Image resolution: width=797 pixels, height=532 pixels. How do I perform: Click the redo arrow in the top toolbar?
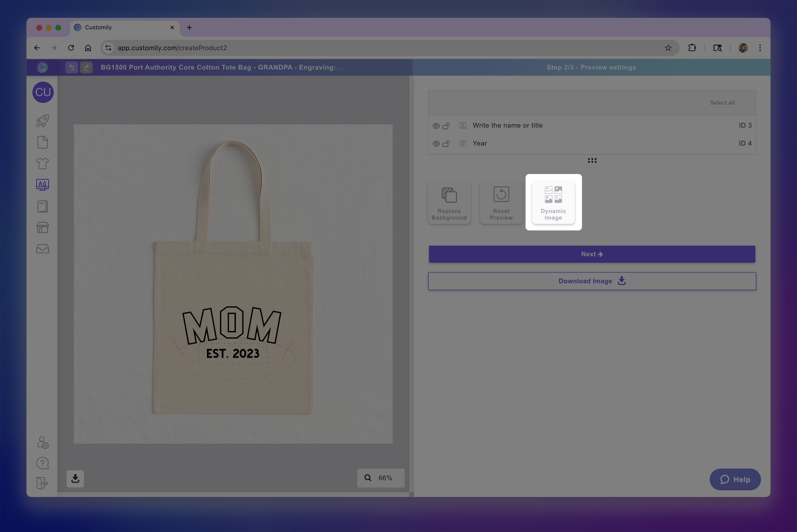(x=86, y=67)
